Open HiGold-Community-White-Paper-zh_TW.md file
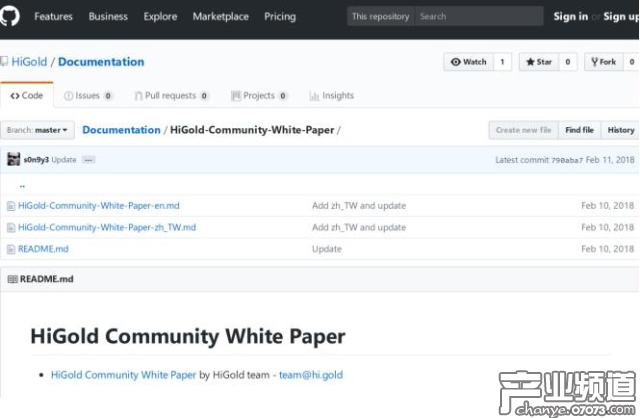This screenshot has height=418, width=640. point(107,227)
